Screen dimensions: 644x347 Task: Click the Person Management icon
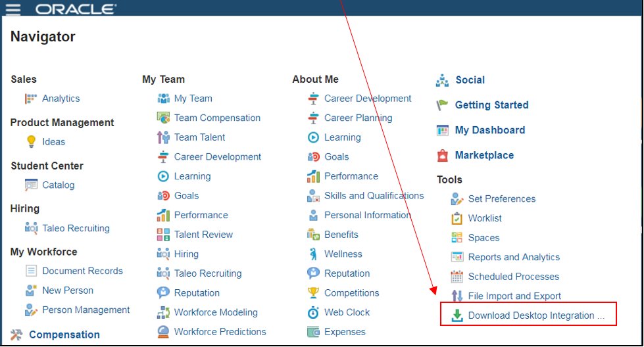point(31,310)
